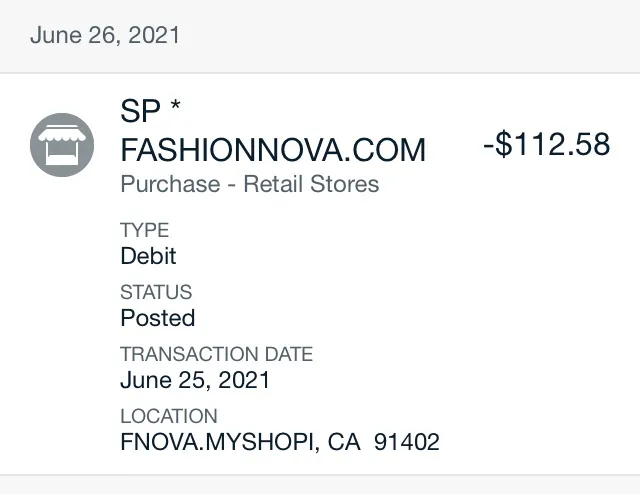Select the Posted status value
The width and height of the screenshot is (640, 494).
[157, 318]
